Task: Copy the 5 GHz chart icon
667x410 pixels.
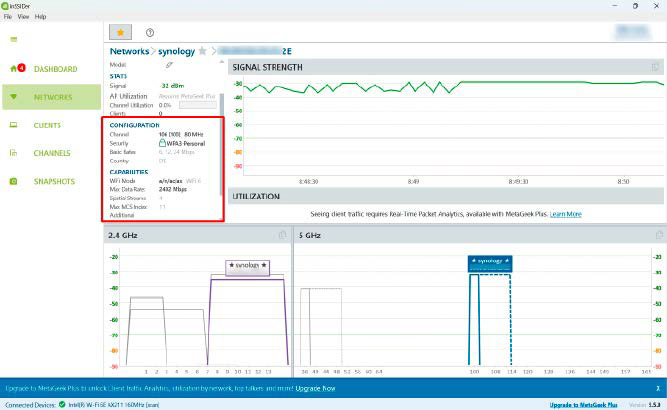Action: [659, 235]
